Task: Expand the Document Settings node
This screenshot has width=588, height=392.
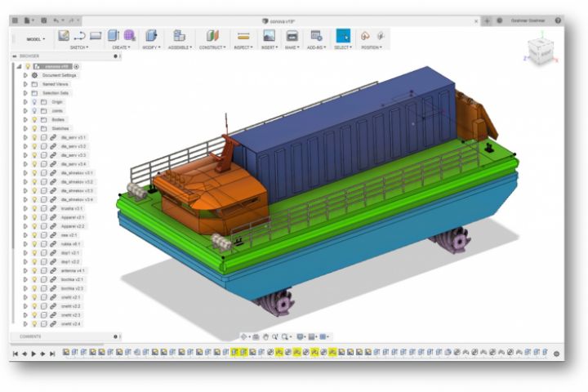Action: (25, 75)
